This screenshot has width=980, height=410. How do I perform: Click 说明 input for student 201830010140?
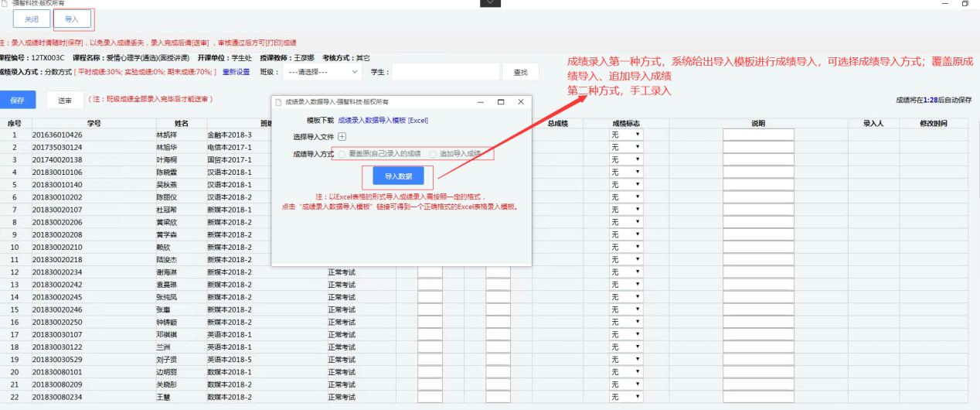pyautogui.click(x=758, y=185)
